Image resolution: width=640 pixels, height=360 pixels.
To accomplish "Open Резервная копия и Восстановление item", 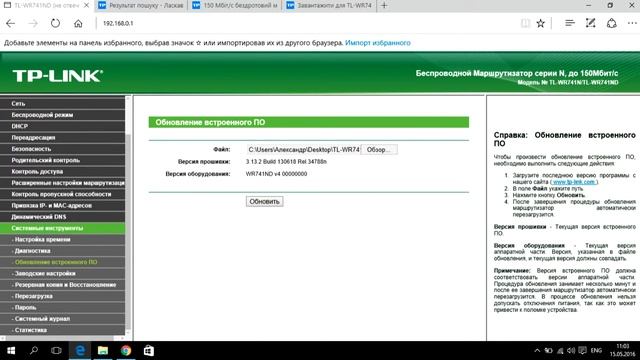I will click(x=62, y=285).
